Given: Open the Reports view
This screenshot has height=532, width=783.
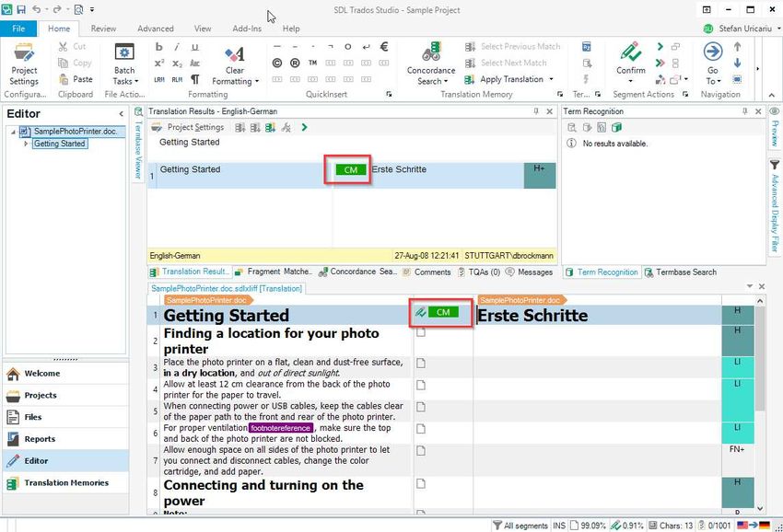Looking at the screenshot, I should [66, 439].
